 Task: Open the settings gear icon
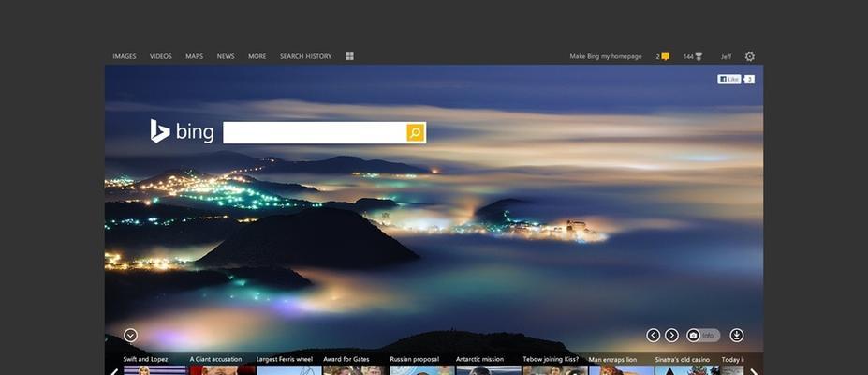click(749, 56)
